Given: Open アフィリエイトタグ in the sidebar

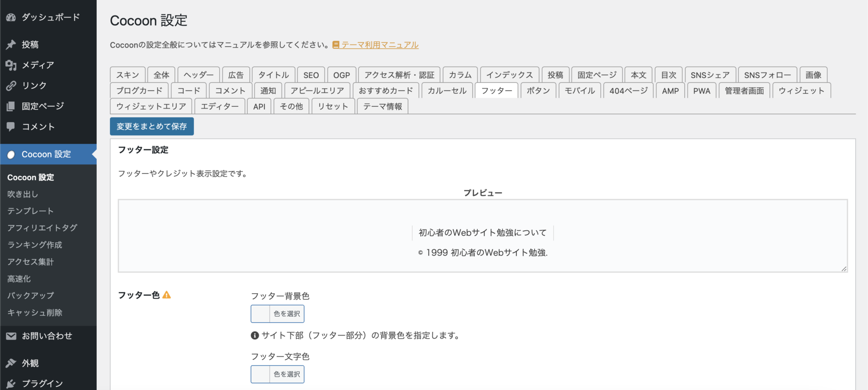Looking at the screenshot, I should pyautogui.click(x=42, y=228).
